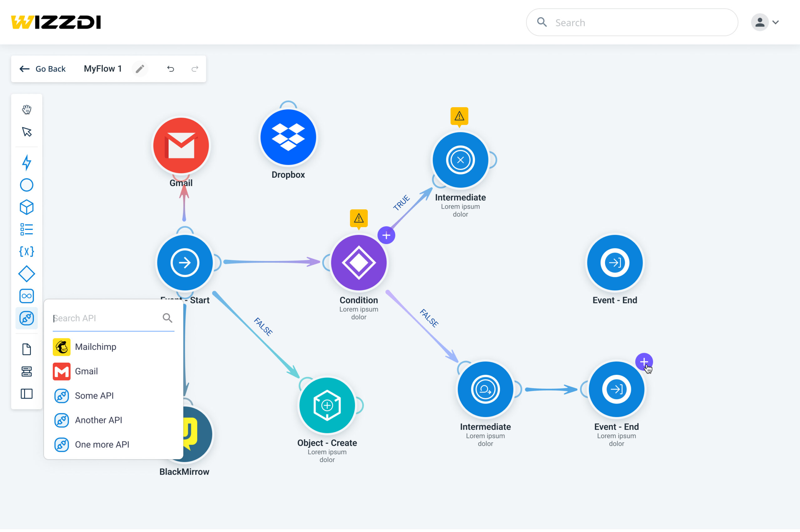Select Gmail from API list
Image resolution: width=800 pixels, height=532 pixels.
[113, 371]
